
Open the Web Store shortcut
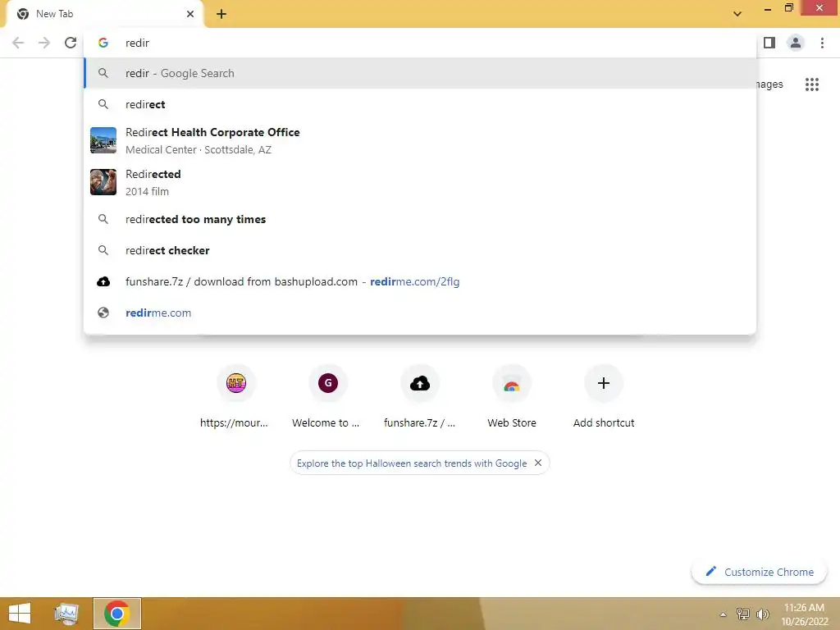[x=512, y=397]
